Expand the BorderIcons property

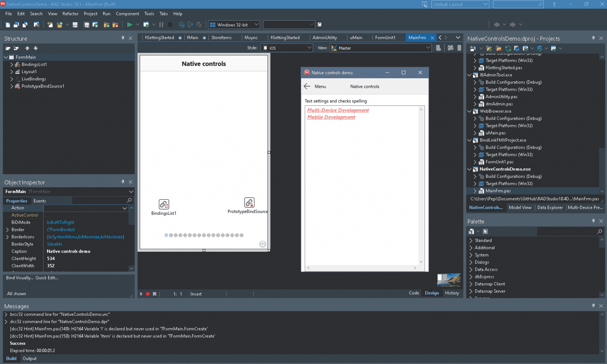coord(7,237)
